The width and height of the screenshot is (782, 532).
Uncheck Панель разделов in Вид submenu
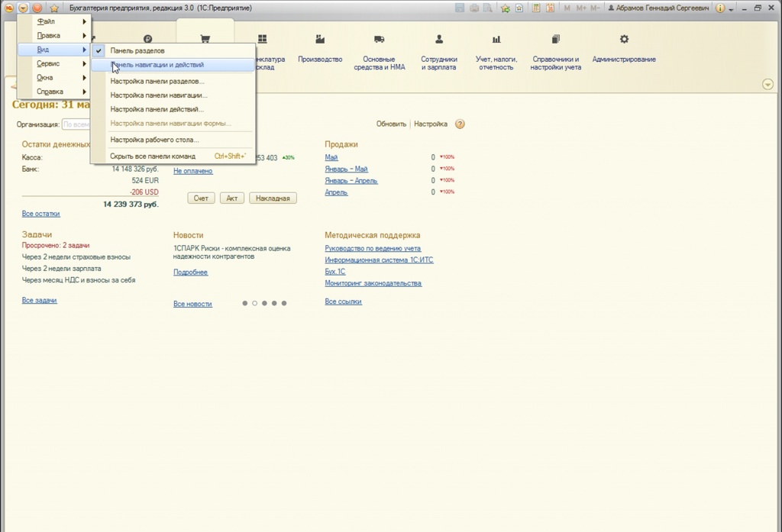point(173,50)
